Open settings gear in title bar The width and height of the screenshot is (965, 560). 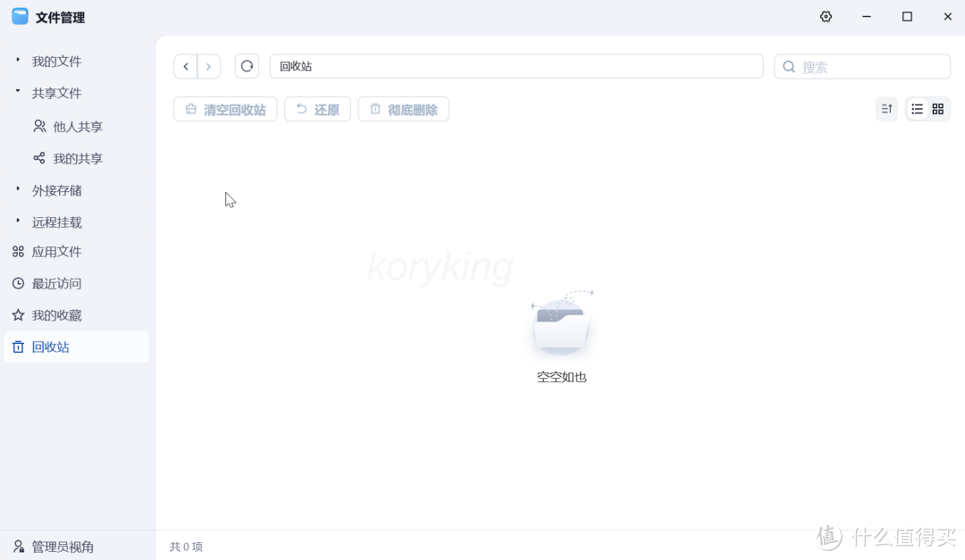point(826,17)
